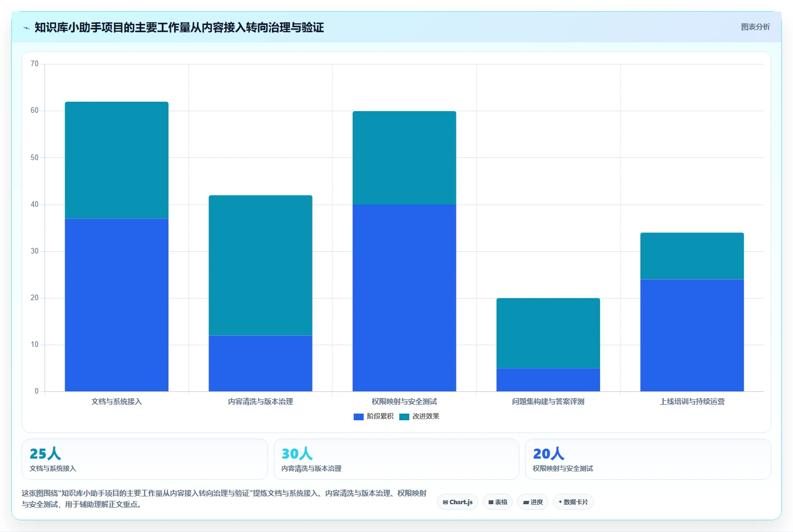Select the teal 改进效果 bar for 文档与系统接入
Screen dimensions: 793x532
pos(117,160)
